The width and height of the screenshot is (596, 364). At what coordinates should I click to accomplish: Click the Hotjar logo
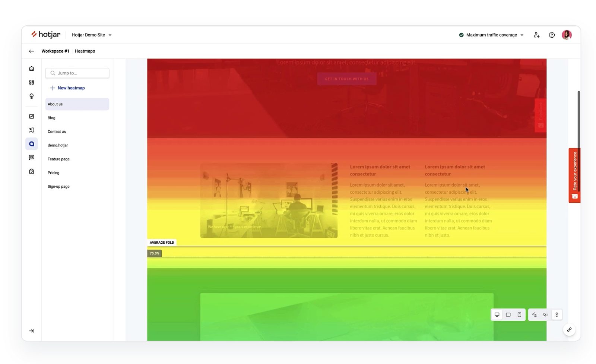click(46, 35)
